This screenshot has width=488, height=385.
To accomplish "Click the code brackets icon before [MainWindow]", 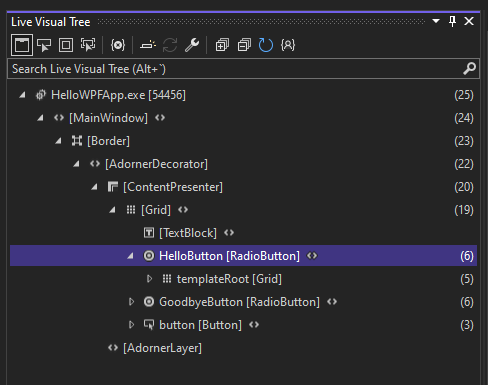I will point(59,118).
